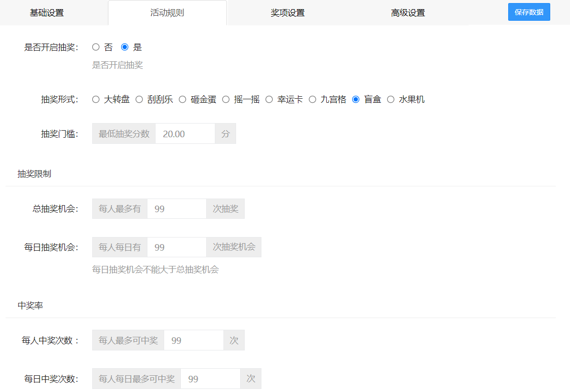Choose 九宫格 lottery format
570x392 pixels.
tap(312, 99)
